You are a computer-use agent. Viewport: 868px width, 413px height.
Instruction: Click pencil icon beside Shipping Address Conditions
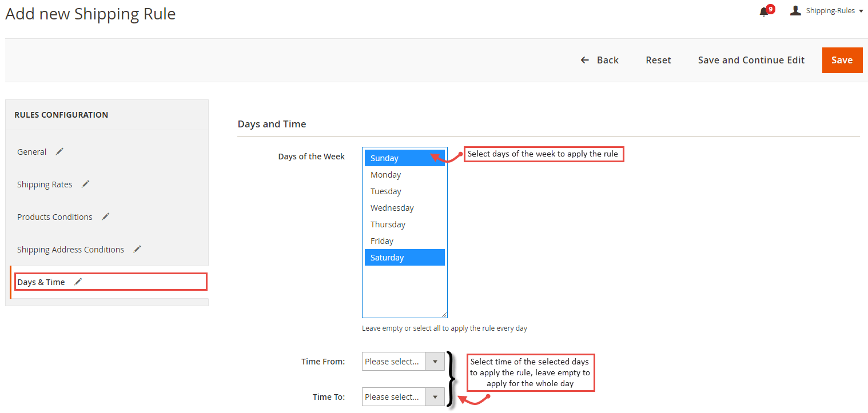(137, 249)
